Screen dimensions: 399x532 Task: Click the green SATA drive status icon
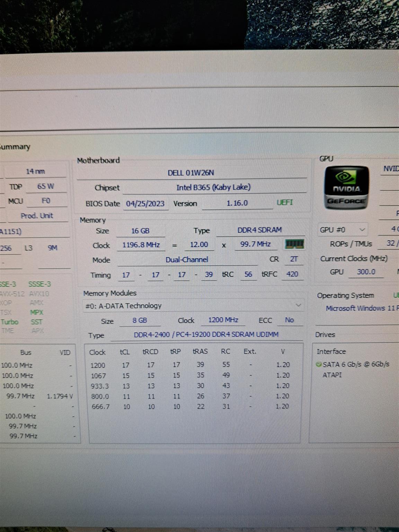pos(319,364)
